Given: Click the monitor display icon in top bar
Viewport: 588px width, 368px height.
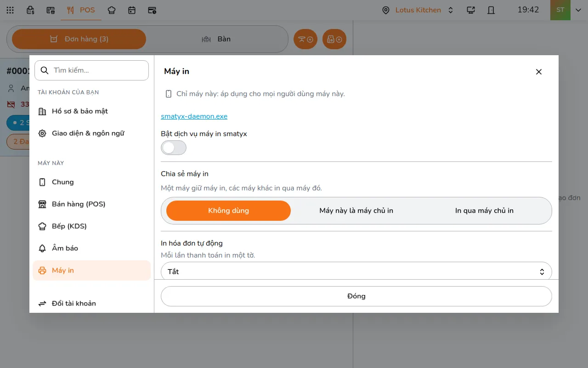Looking at the screenshot, I should pos(471,10).
